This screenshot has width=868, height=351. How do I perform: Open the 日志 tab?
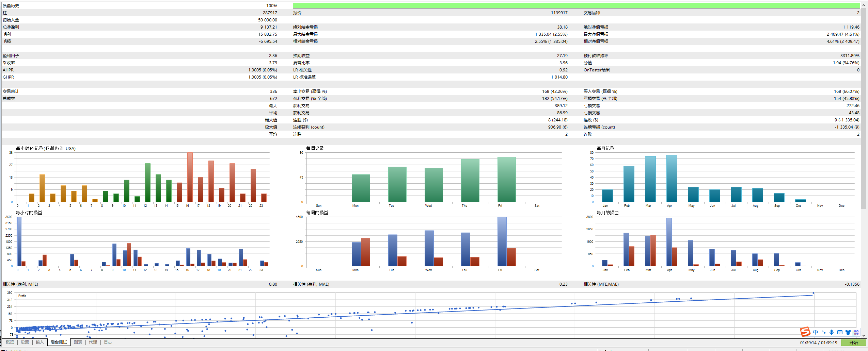108,342
